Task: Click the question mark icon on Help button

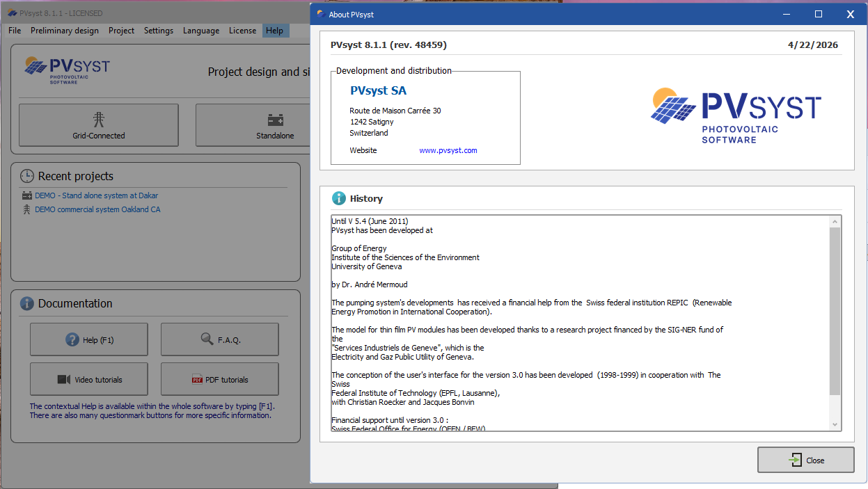Action: (72, 339)
